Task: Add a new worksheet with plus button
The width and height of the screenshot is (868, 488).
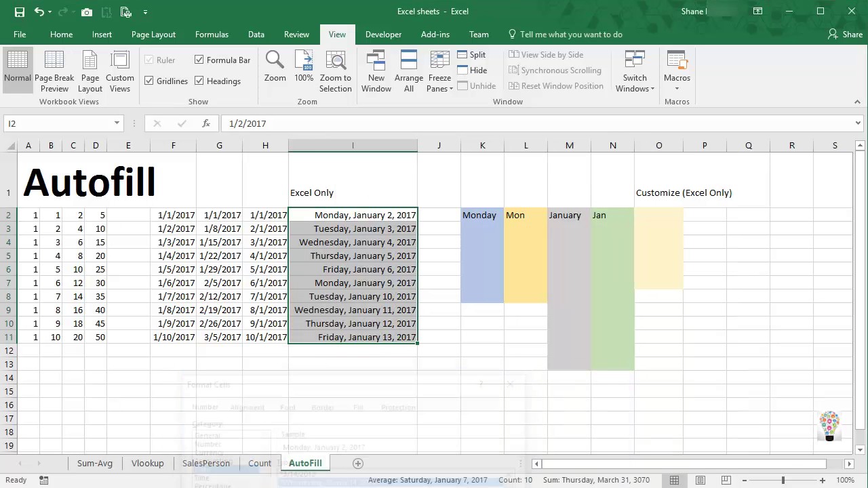Action: pyautogui.click(x=357, y=463)
